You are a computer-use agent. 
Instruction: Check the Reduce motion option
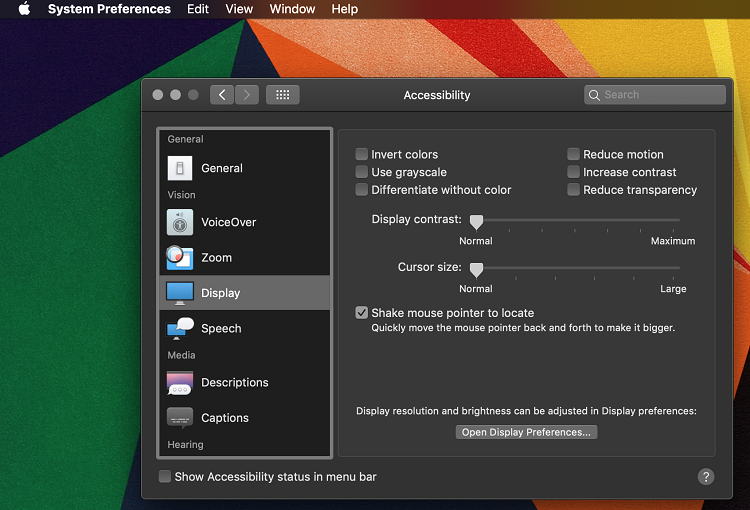[574, 155]
